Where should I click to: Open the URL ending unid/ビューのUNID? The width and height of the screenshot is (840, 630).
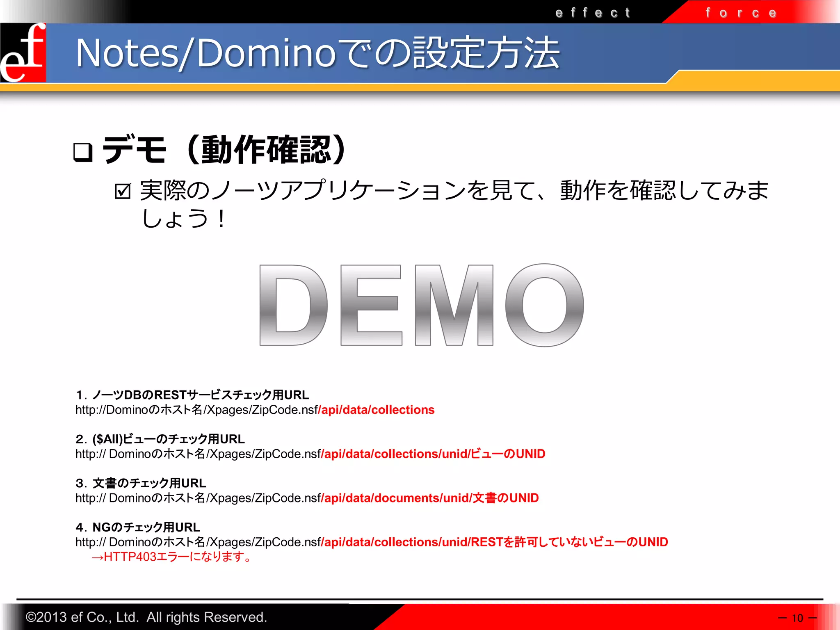tap(310, 454)
